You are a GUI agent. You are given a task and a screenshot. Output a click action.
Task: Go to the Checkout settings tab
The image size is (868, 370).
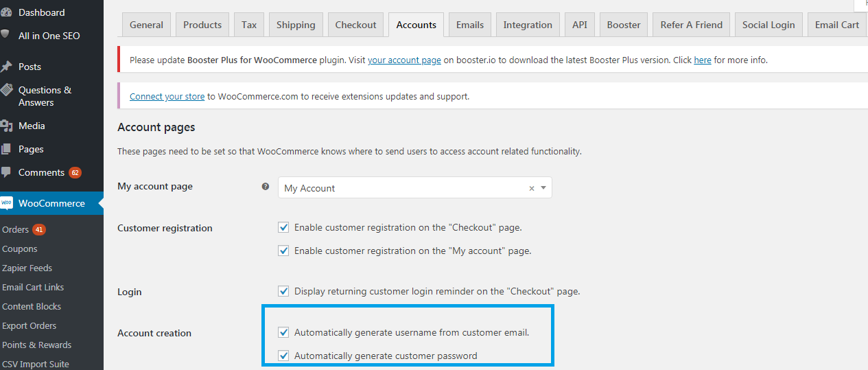[355, 25]
